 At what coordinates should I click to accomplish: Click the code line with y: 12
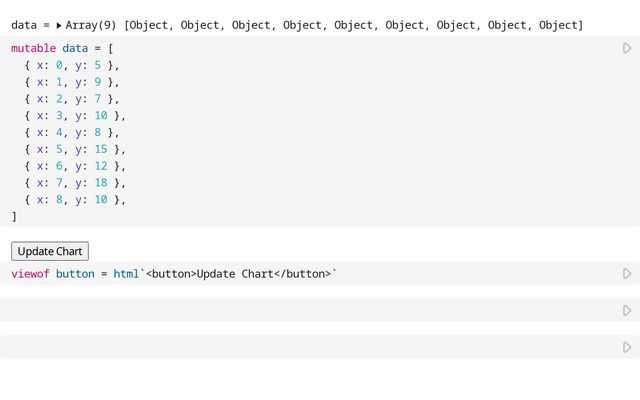tap(74, 166)
